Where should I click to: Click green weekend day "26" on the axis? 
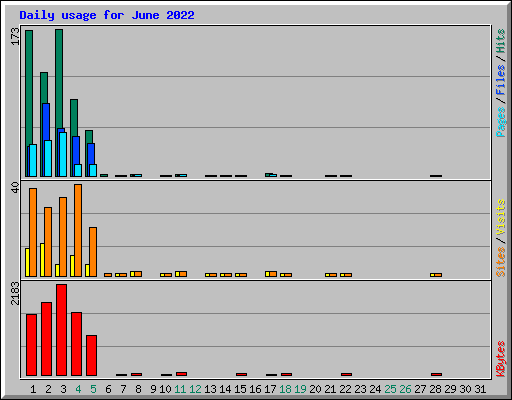(x=405, y=389)
